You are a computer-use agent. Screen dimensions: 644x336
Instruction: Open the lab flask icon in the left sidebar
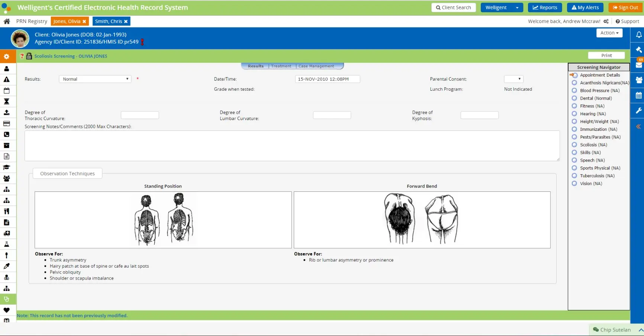pyautogui.click(x=7, y=244)
